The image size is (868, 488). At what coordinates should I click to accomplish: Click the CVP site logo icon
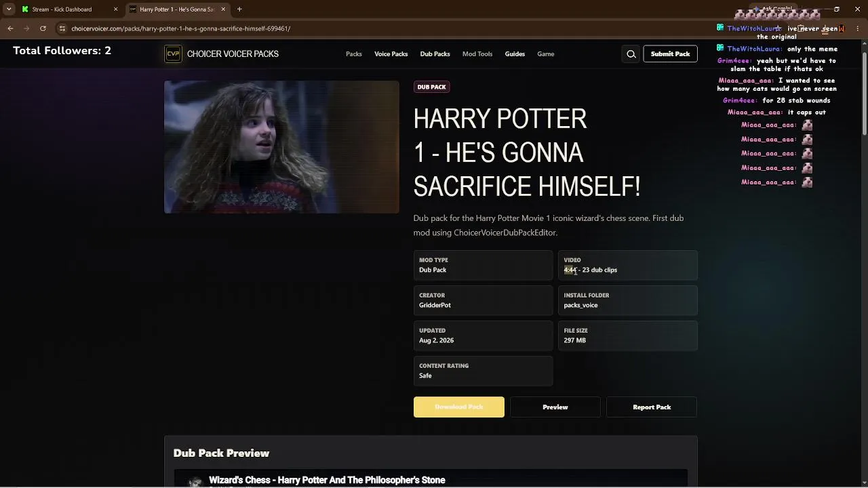[x=173, y=54]
